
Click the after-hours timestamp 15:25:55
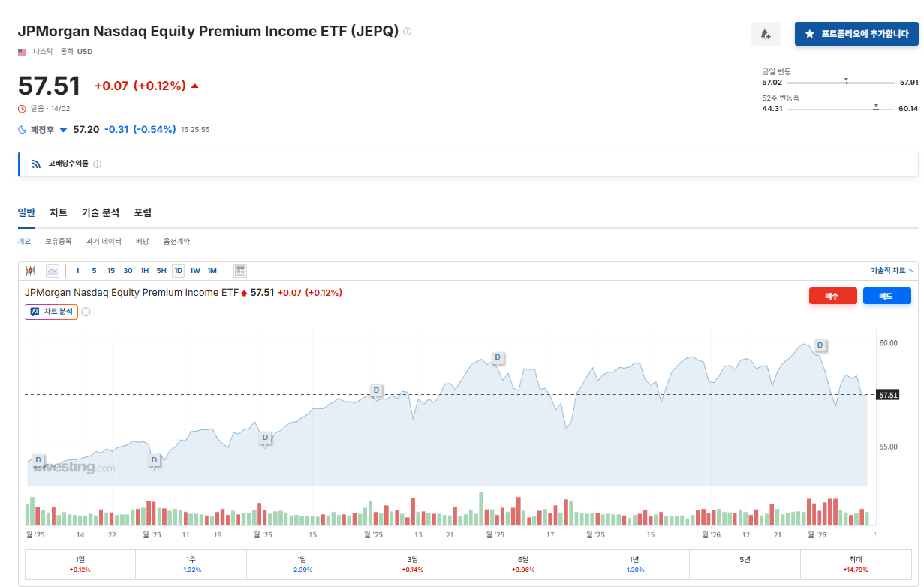pos(195,130)
